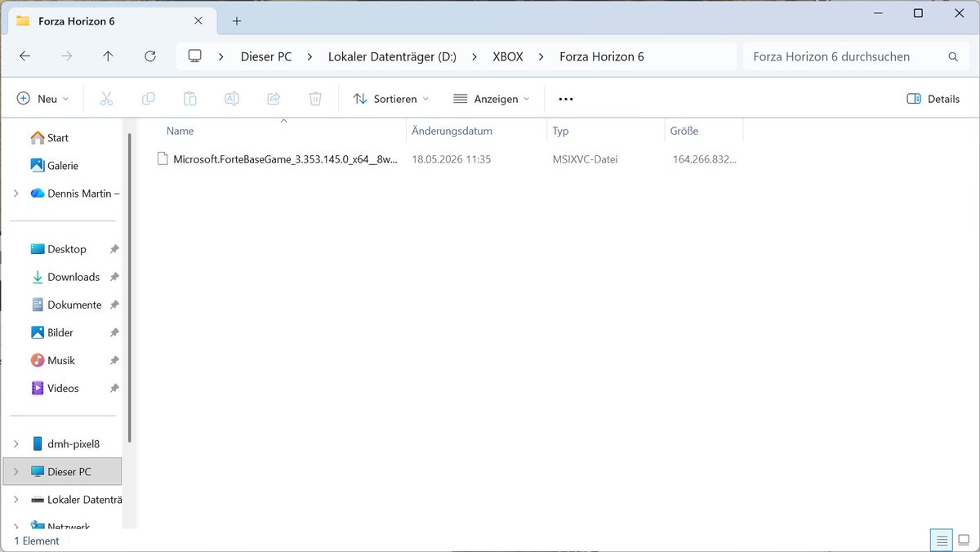Screen dimensions: 980x552
Task: Open the see more three-dots menu
Action: pyautogui.click(x=566, y=99)
